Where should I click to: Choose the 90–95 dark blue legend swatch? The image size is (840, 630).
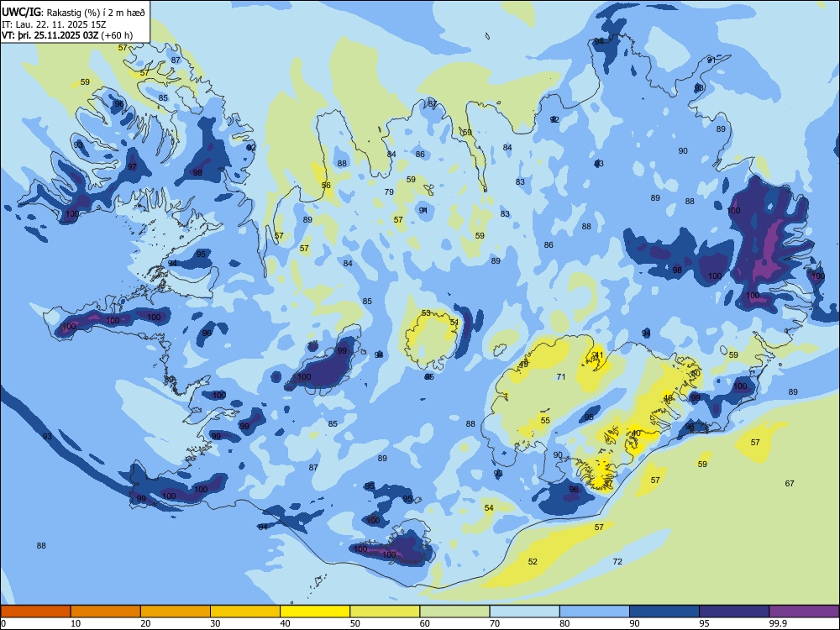(664, 612)
